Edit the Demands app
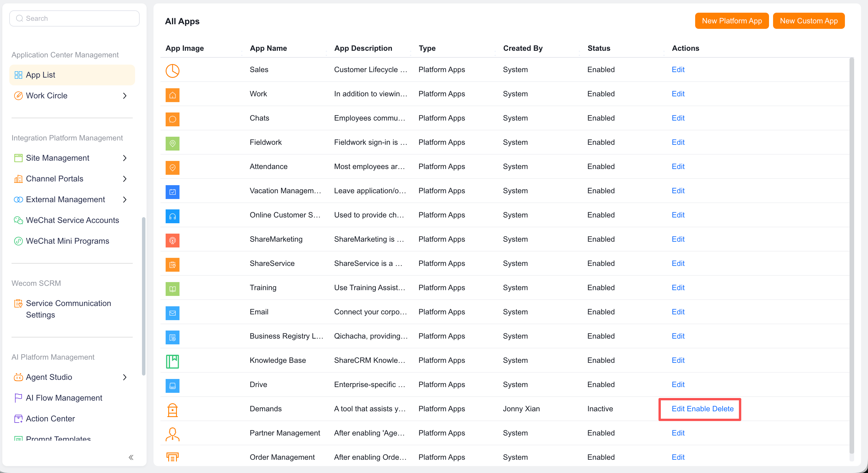The height and width of the screenshot is (473, 868). click(678, 409)
